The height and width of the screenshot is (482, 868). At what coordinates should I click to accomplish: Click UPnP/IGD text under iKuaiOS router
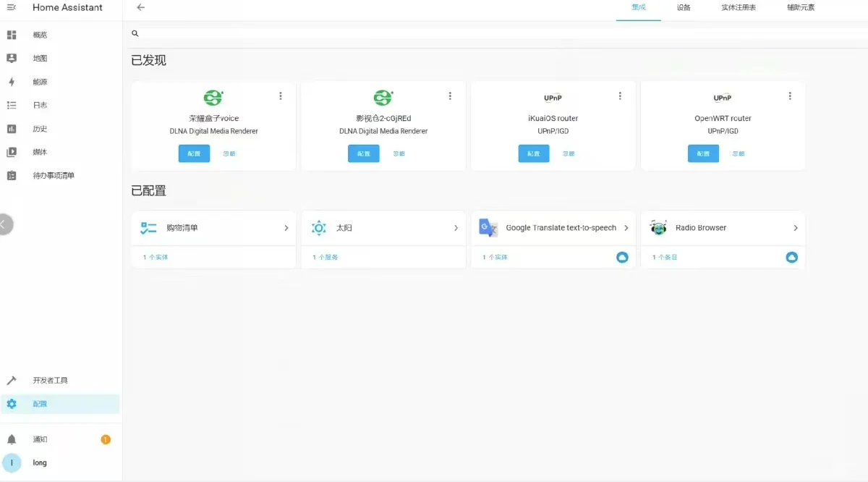click(x=553, y=131)
